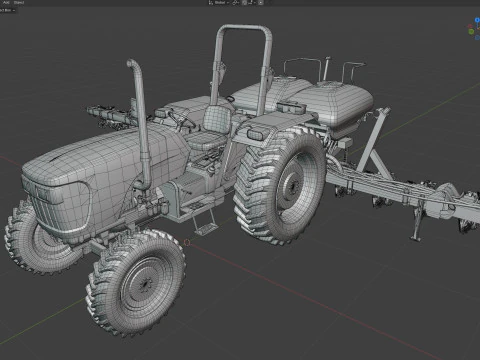480x360 pixels.
Task: Open snapping options dropdown
Action: (x=252, y=2)
